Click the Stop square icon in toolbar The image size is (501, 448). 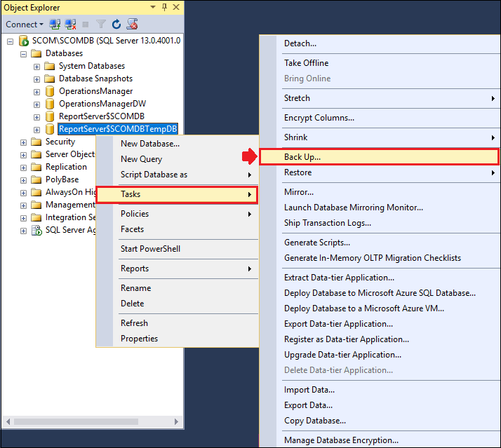[x=86, y=25]
